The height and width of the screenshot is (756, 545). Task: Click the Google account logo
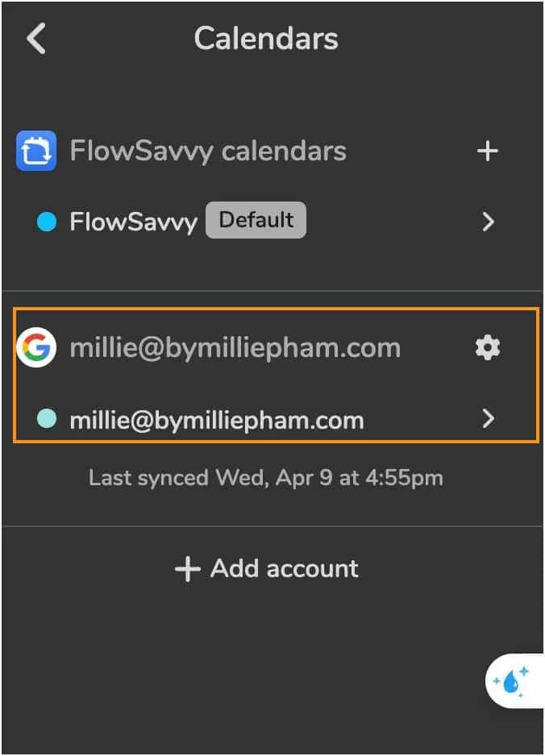click(x=36, y=348)
